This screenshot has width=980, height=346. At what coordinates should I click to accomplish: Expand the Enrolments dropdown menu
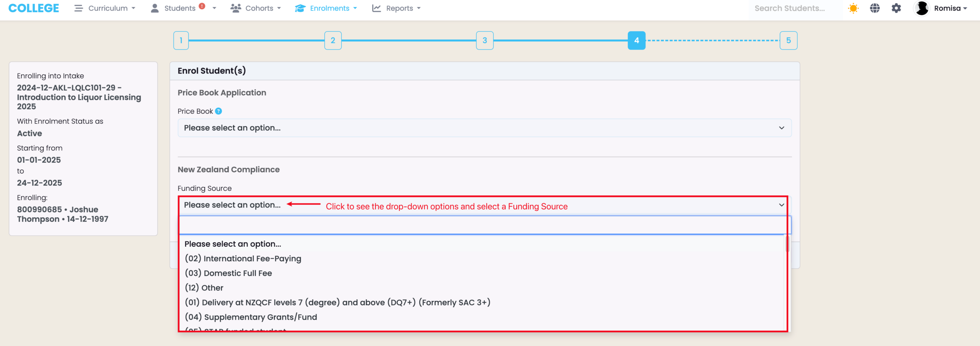pyautogui.click(x=326, y=8)
